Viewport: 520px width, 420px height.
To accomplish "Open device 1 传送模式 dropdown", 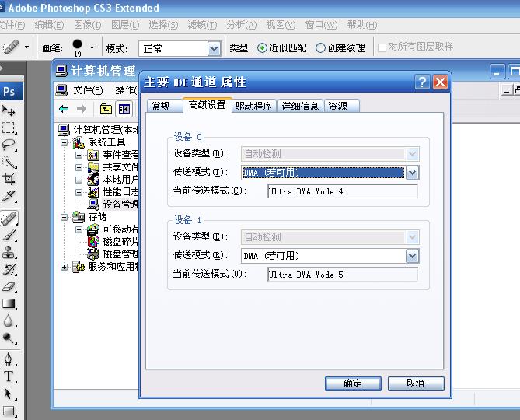I will point(412,256).
